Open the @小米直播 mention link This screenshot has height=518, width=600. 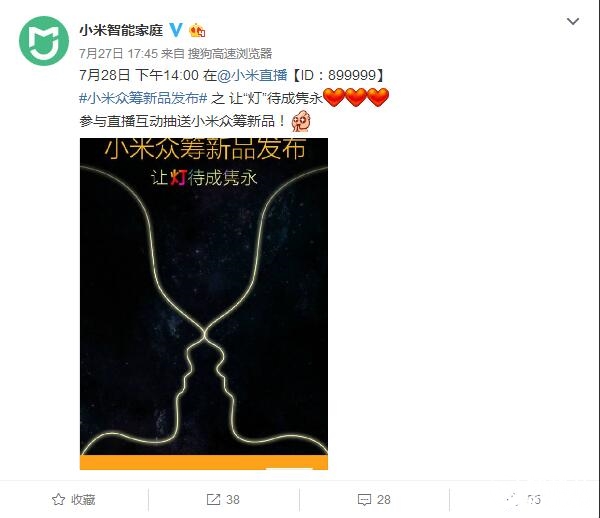pyautogui.click(x=252, y=75)
